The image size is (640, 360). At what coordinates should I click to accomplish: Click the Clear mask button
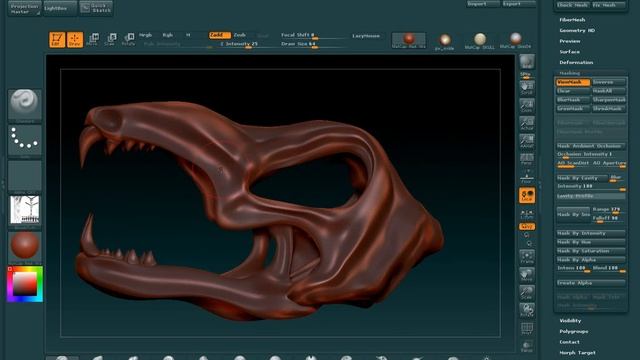[x=573, y=91]
